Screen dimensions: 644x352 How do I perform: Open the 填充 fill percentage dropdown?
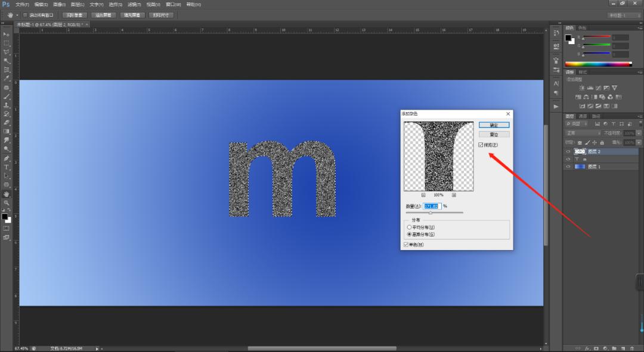(638, 142)
